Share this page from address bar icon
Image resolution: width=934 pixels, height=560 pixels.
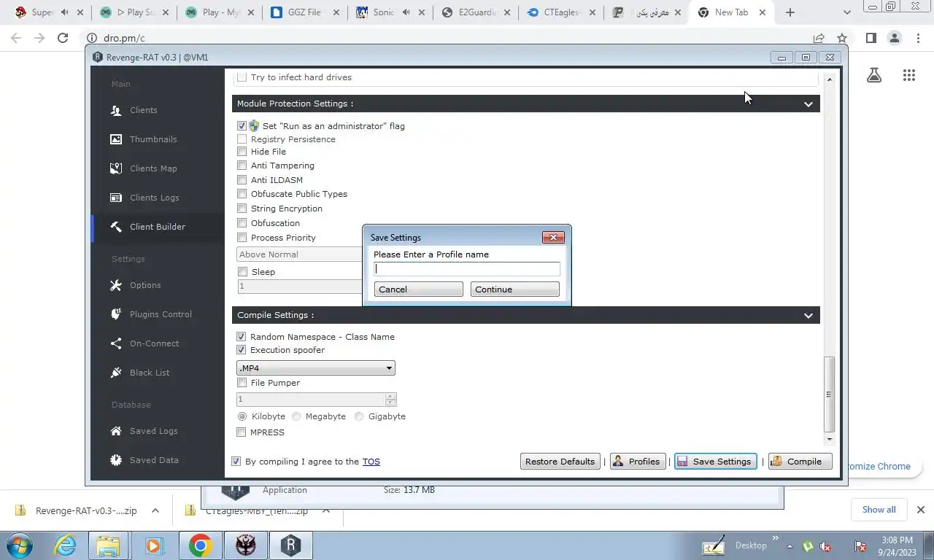pos(819,38)
